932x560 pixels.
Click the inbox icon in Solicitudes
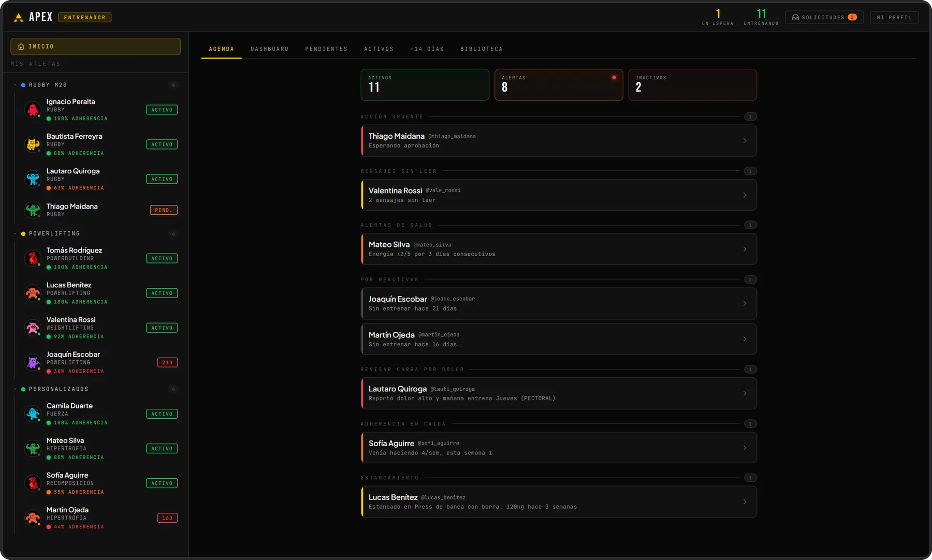pos(795,17)
